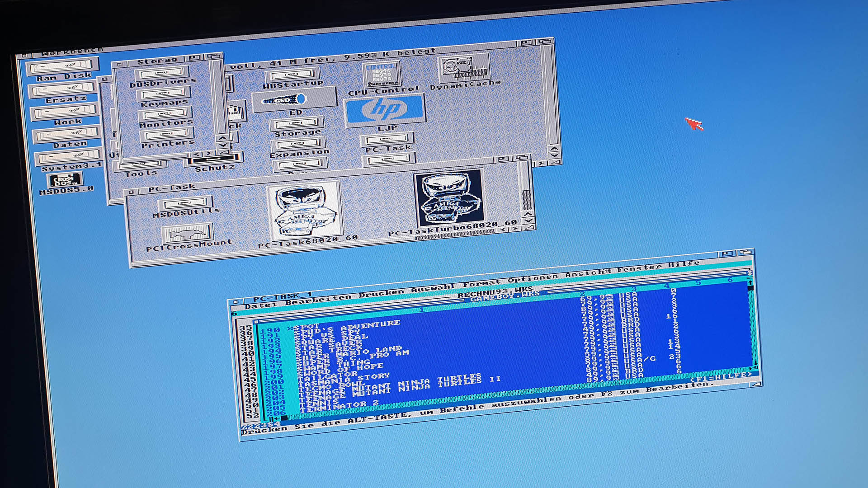The width and height of the screenshot is (868, 488).
Task: Click the spreadsheet up arrow scroll button
Action: 750,283
